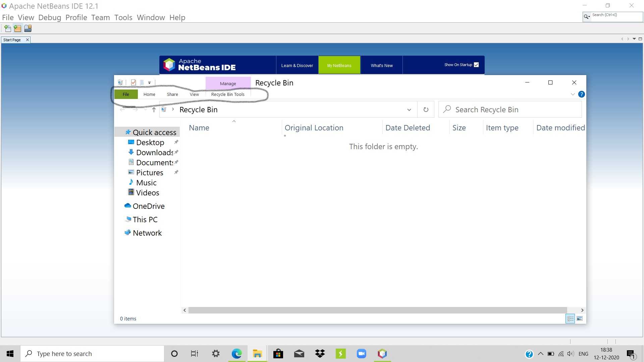This screenshot has height=362, width=644.
Task: Open the Explorer File tab
Action: click(126, 94)
